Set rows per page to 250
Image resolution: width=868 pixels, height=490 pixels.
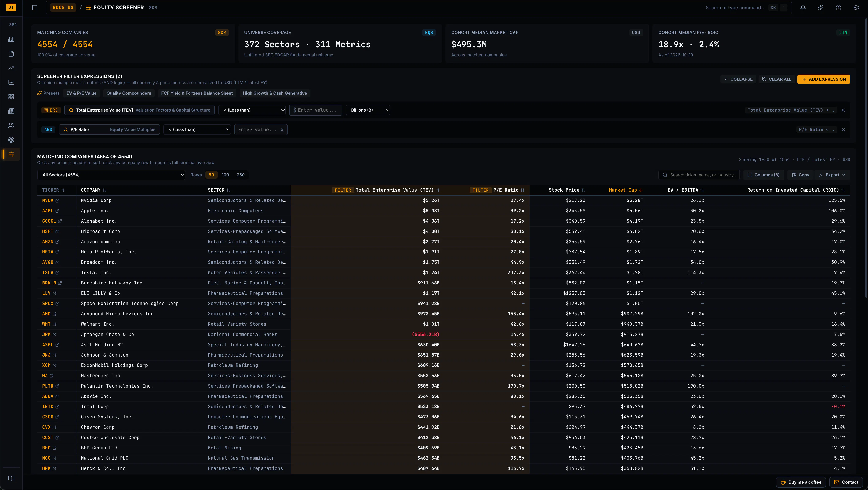pyautogui.click(x=241, y=175)
